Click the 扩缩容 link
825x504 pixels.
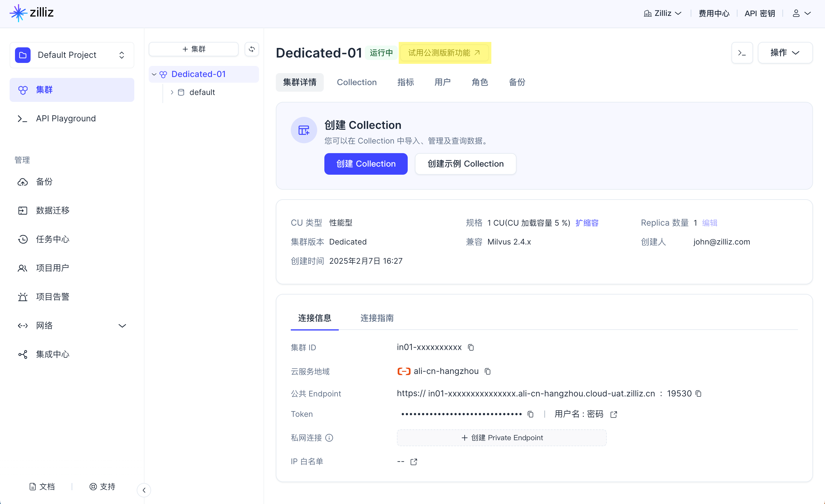587,223
